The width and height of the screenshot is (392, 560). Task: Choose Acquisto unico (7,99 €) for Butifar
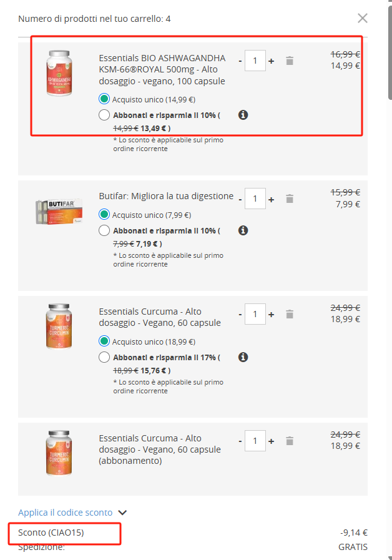click(x=104, y=214)
